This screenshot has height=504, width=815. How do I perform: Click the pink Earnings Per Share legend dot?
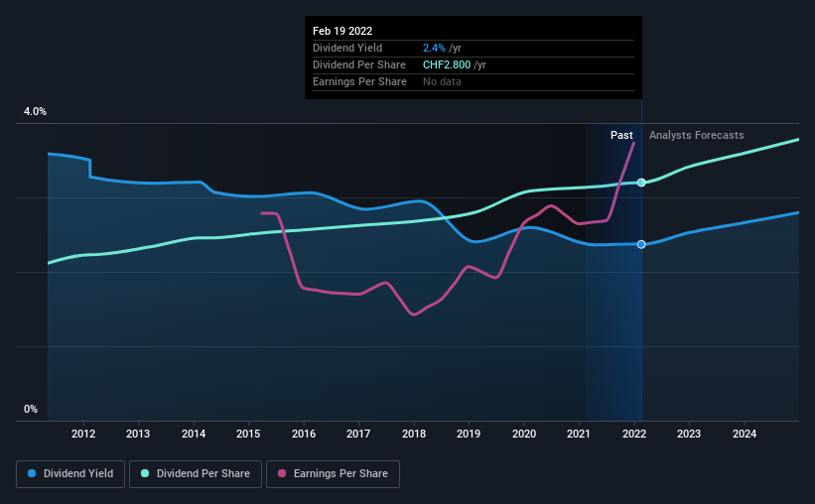[x=282, y=473]
